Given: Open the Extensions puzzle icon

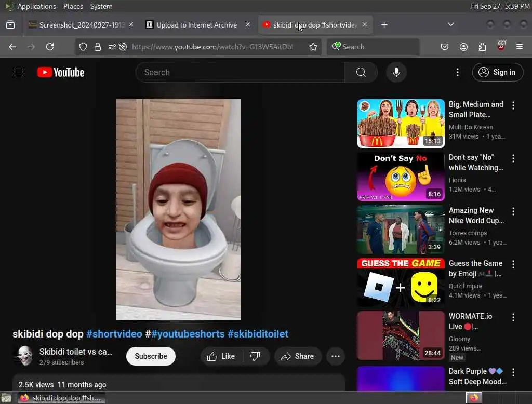Looking at the screenshot, I should [482, 47].
